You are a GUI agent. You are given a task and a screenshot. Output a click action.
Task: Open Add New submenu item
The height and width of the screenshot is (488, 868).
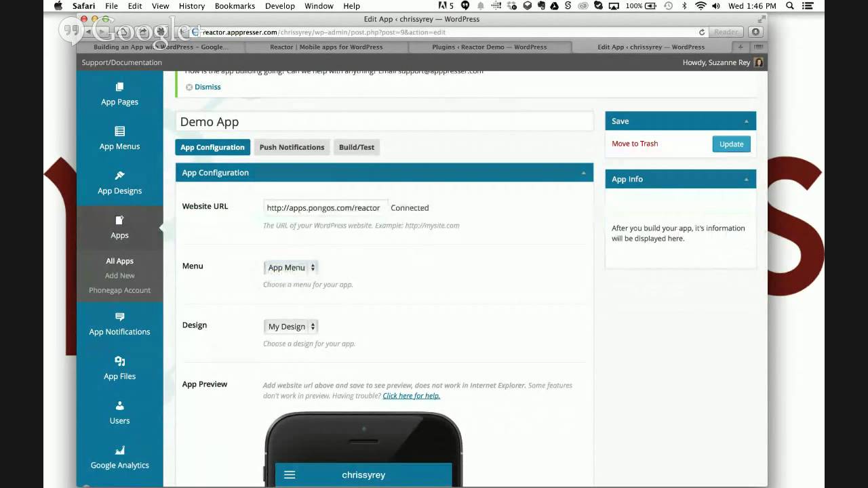(119, 275)
